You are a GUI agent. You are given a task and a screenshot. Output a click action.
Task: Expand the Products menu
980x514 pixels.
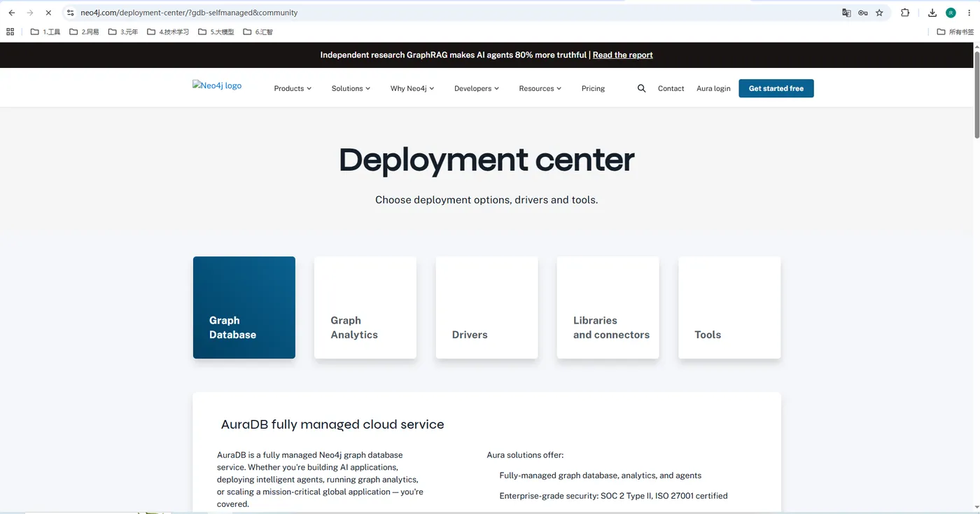pos(293,88)
